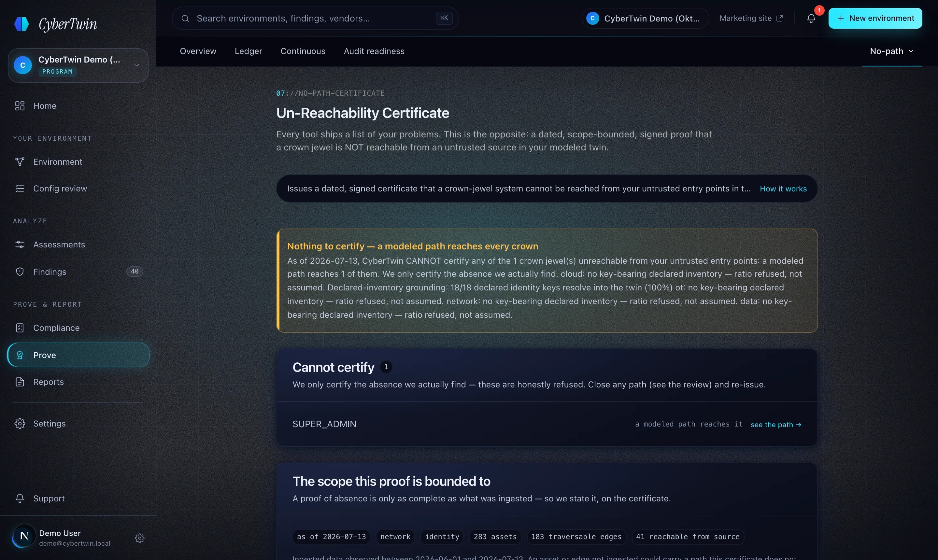
Task: Click the gear next to Demo User
Action: click(140, 538)
